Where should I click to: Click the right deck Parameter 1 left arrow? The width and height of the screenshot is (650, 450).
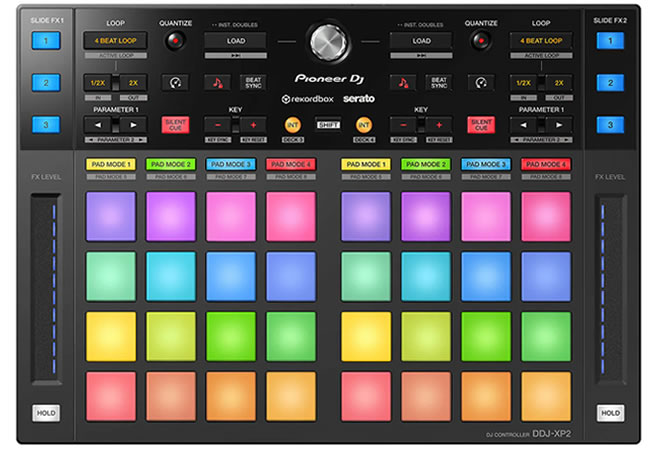[x=524, y=125]
